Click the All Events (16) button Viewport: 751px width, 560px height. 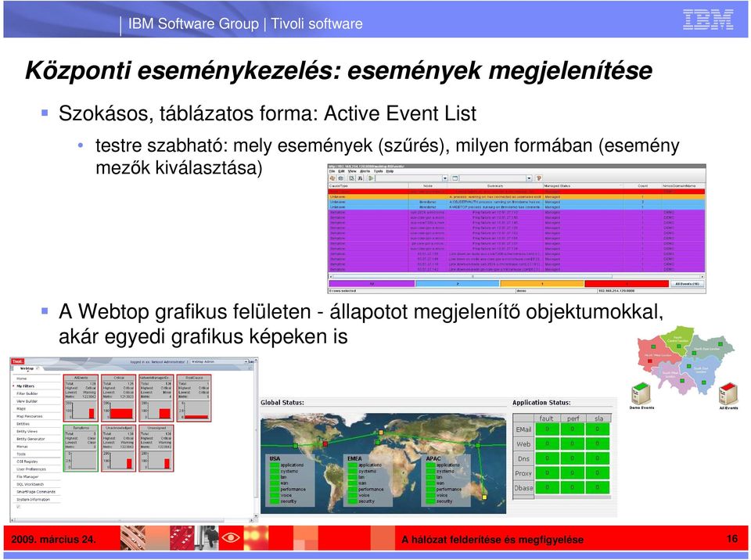pyautogui.click(x=687, y=284)
